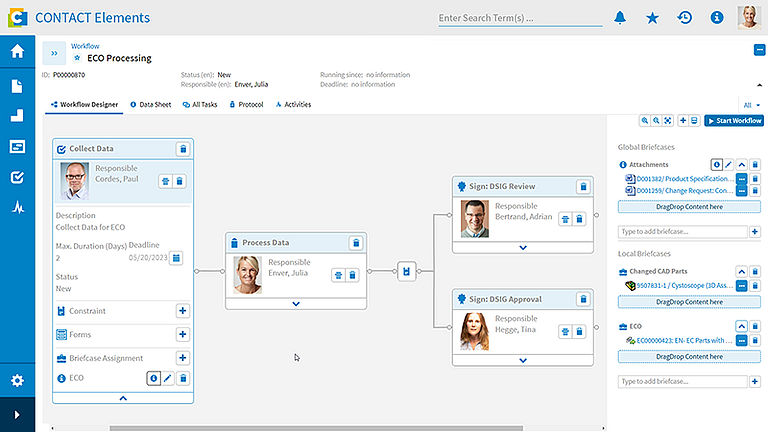Toggle info mode on ECO assignment
Viewport: 768px width, 432px height.
click(153, 378)
